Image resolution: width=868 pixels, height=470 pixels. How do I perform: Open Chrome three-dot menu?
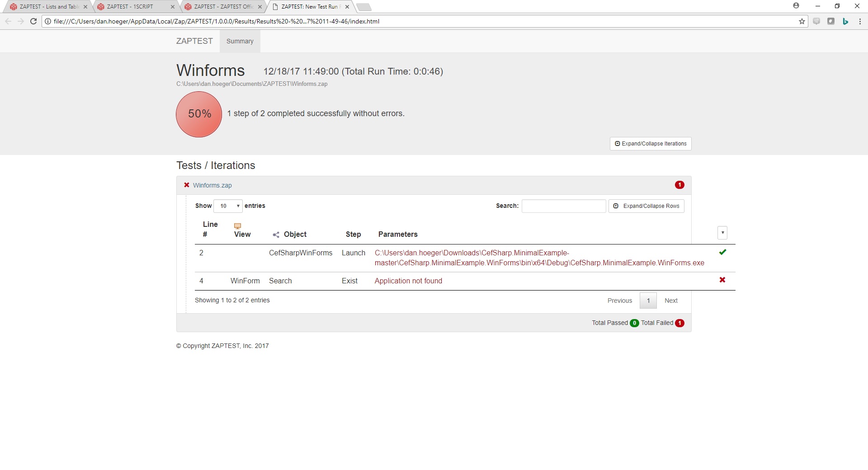(860, 21)
